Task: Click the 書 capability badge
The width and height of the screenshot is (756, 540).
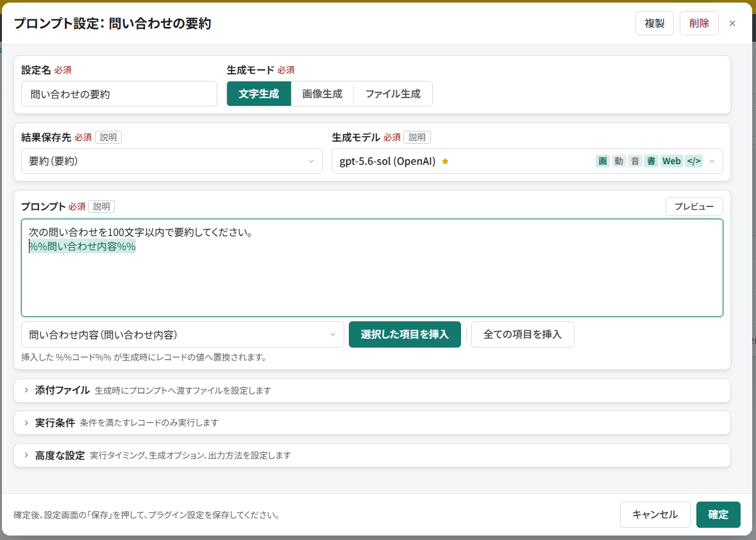Action: click(x=651, y=161)
